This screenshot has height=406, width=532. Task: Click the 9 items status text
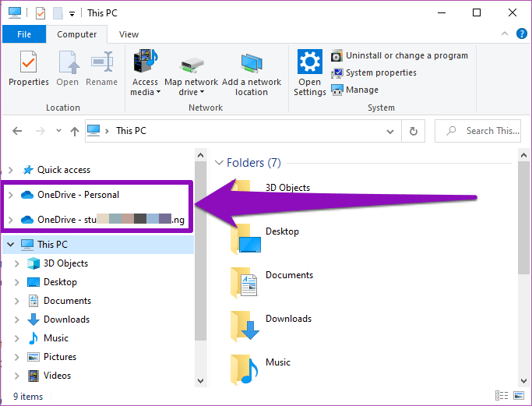click(28, 397)
